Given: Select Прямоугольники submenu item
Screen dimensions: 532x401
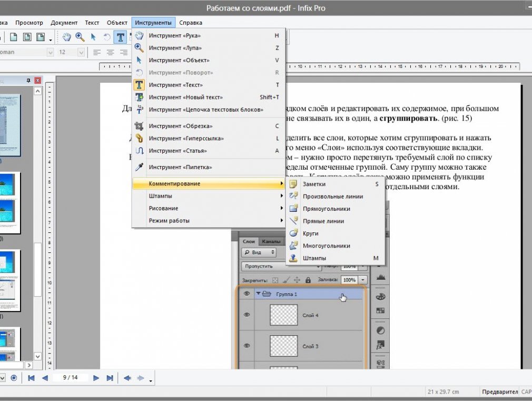Looking at the screenshot, I should pyautogui.click(x=336, y=209).
